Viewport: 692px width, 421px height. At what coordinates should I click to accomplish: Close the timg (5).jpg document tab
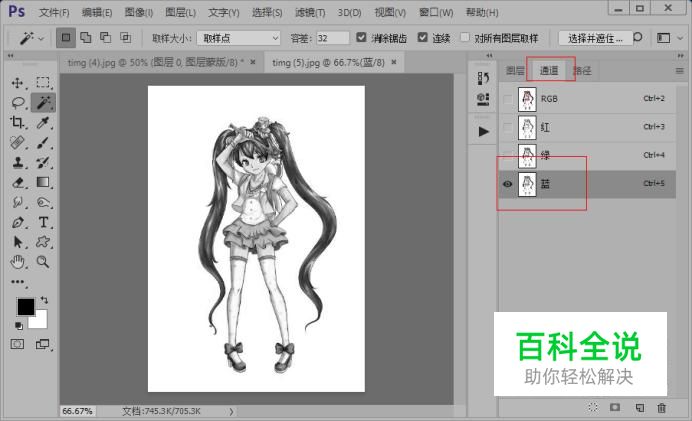tap(394, 62)
